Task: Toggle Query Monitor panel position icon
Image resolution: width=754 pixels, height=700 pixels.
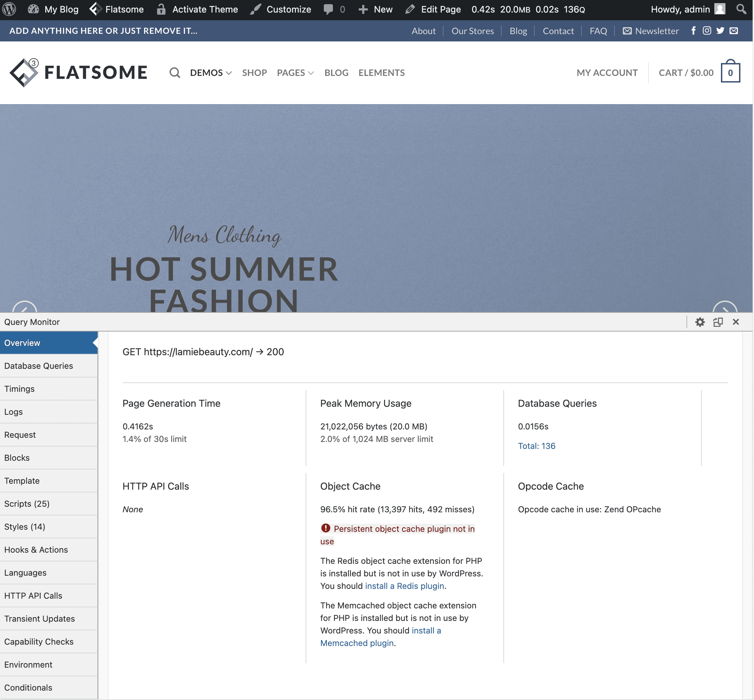Action: pyautogui.click(x=718, y=322)
